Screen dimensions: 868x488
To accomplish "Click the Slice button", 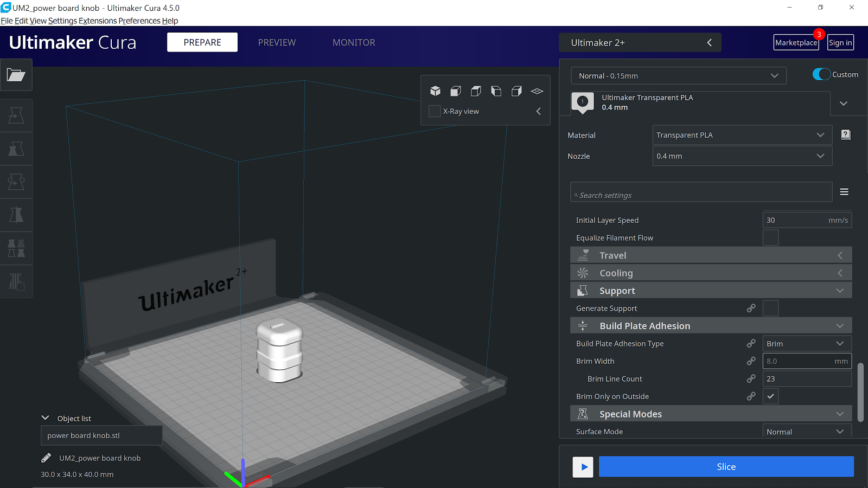I will (726, 467).
